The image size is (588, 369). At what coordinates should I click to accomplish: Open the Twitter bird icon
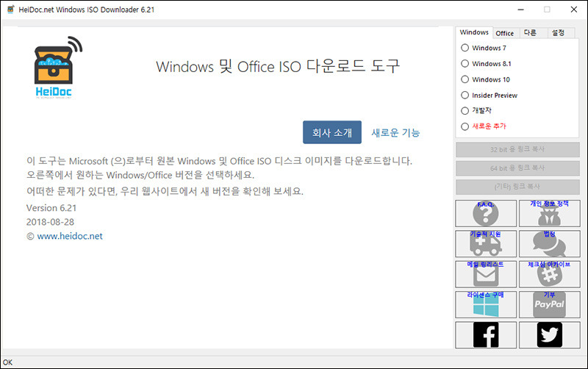tap(549, 335)
